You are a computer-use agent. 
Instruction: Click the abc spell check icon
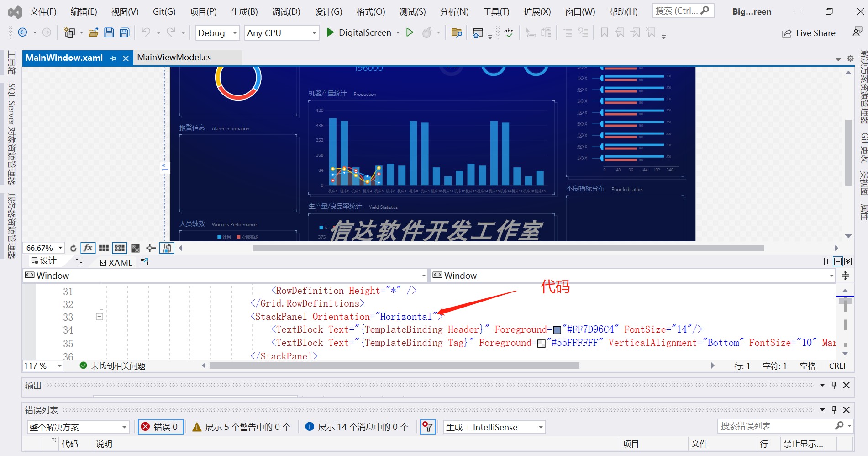(x=509, y=32)
